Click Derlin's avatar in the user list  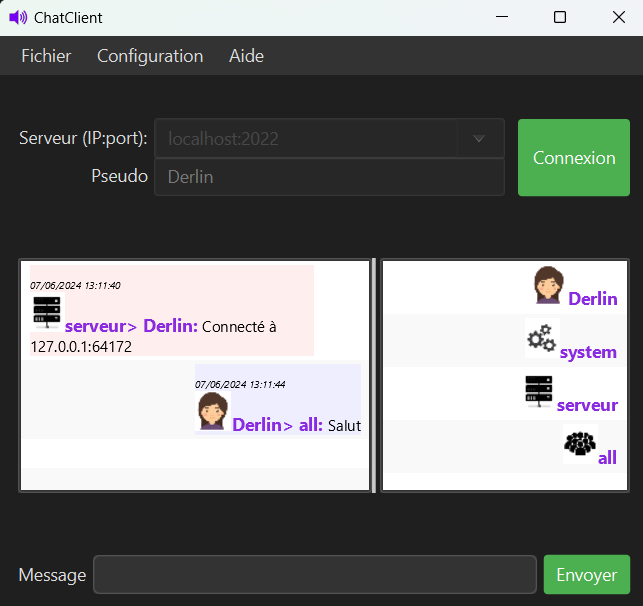coord(549,286)
